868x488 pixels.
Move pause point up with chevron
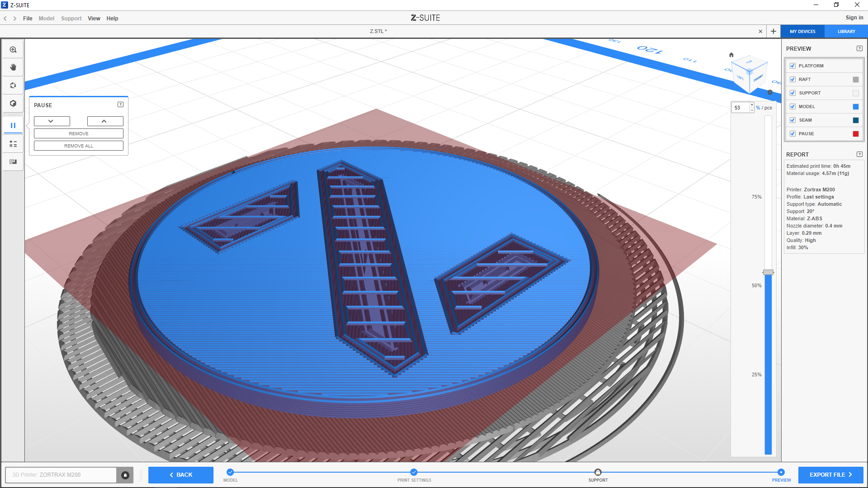[105, 121]
